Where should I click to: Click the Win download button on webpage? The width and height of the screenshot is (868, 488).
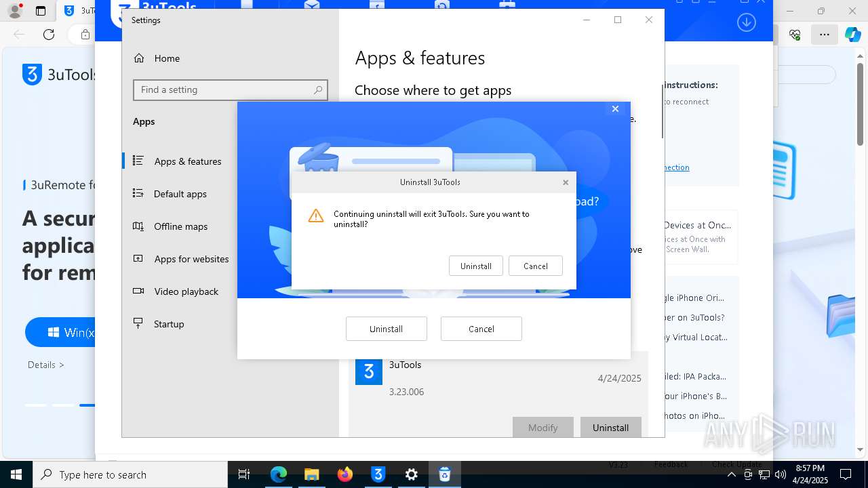pyautogui.click(x=60, y=333)
